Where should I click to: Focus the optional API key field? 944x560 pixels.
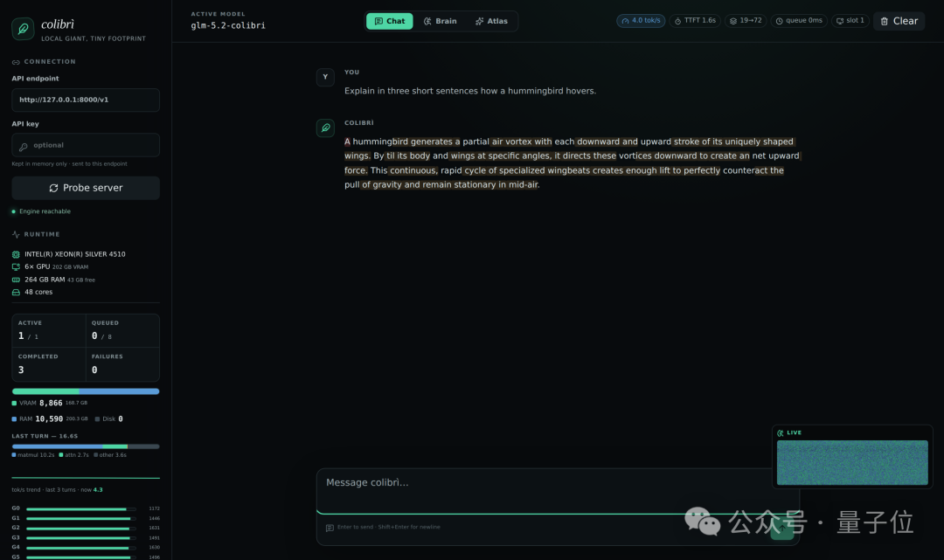tap(86, 145)
